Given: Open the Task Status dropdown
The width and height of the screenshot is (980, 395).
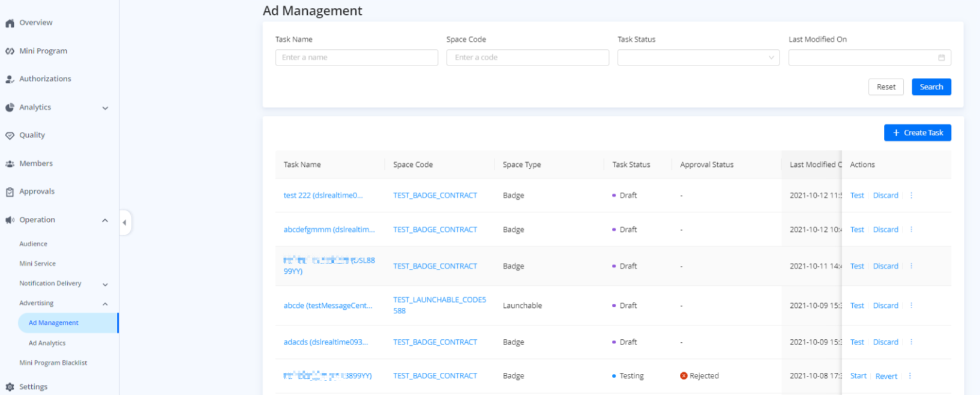Looking at the screenshot, I should [x=698, y=58].
